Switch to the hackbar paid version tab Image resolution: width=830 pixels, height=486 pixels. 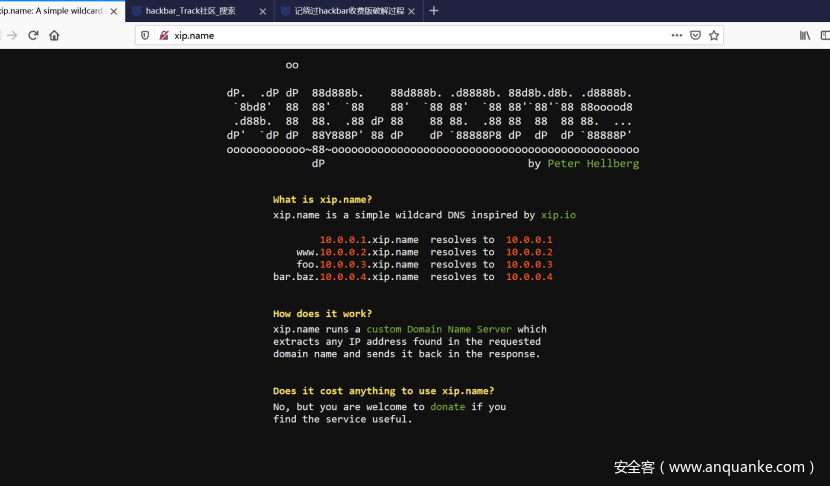pyautogui.click(x=349, y=11)
